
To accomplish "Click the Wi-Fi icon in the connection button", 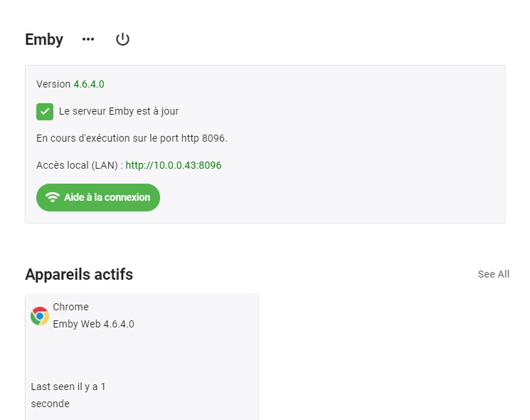I will click(53, 197).
